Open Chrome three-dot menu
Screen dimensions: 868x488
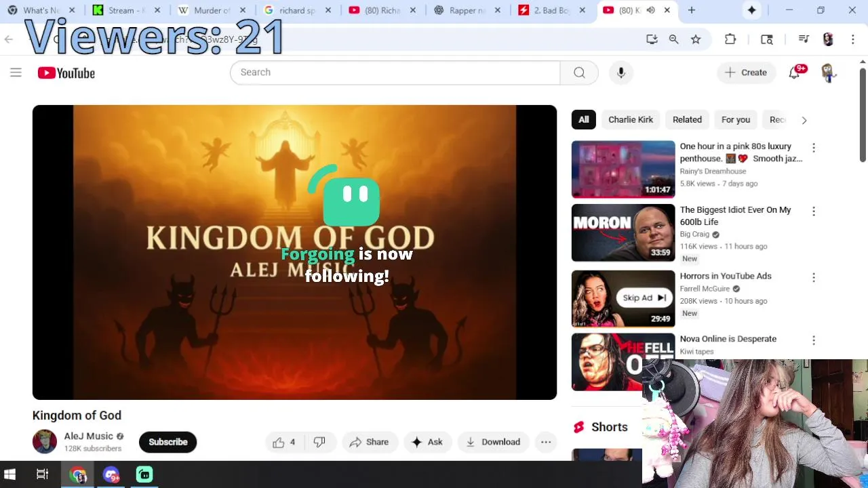tap(853, 39)
